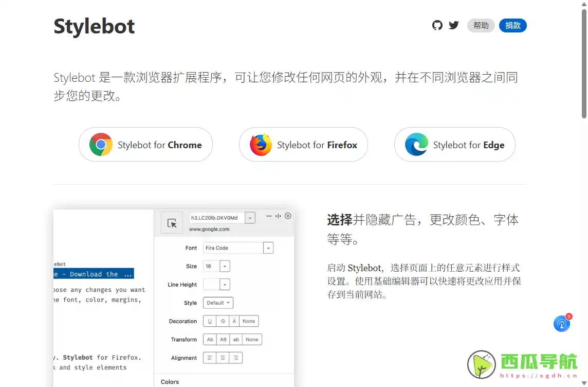Toggle underline decoration
588x387 pixels.
[210, 321]
